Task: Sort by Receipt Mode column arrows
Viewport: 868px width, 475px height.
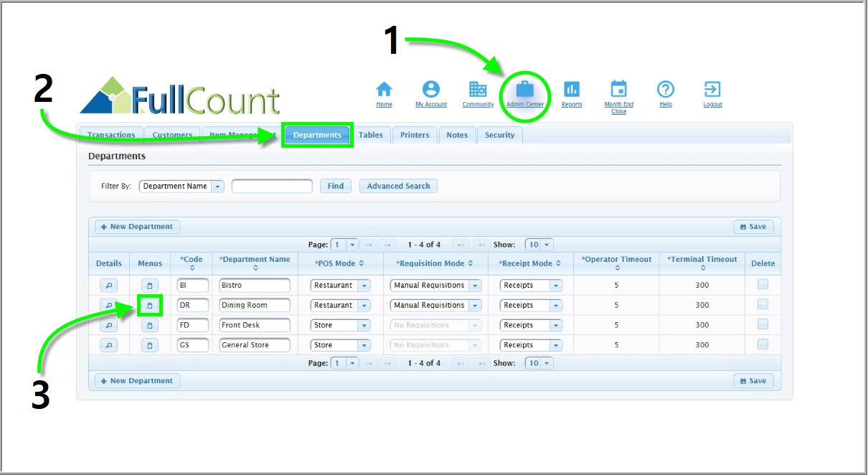Action: pyautogui.click(x=558, y=263)
